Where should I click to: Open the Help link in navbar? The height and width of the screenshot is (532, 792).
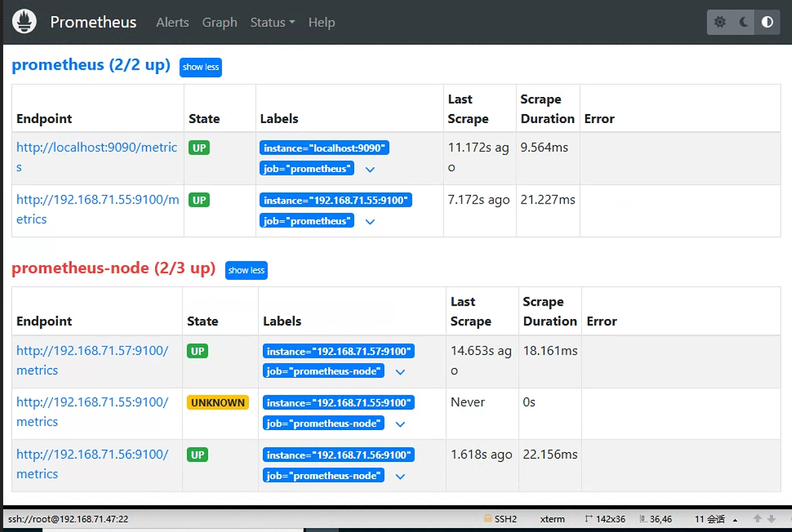[322, 22]
